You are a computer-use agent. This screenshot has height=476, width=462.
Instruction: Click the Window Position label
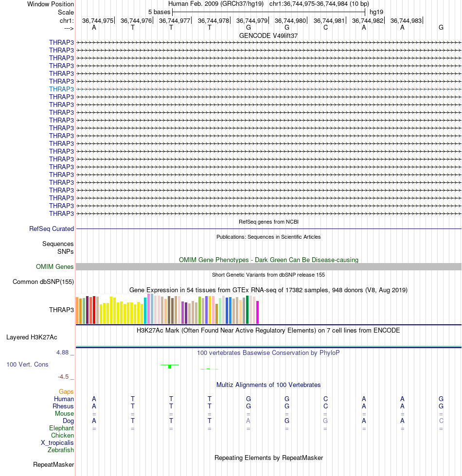tap(51, 4)
